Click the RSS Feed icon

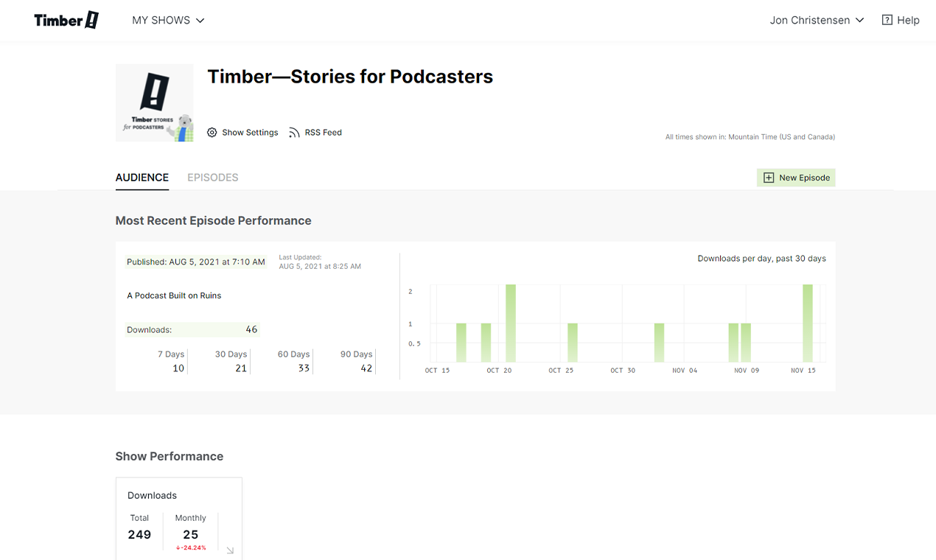(x=294, y=133)
